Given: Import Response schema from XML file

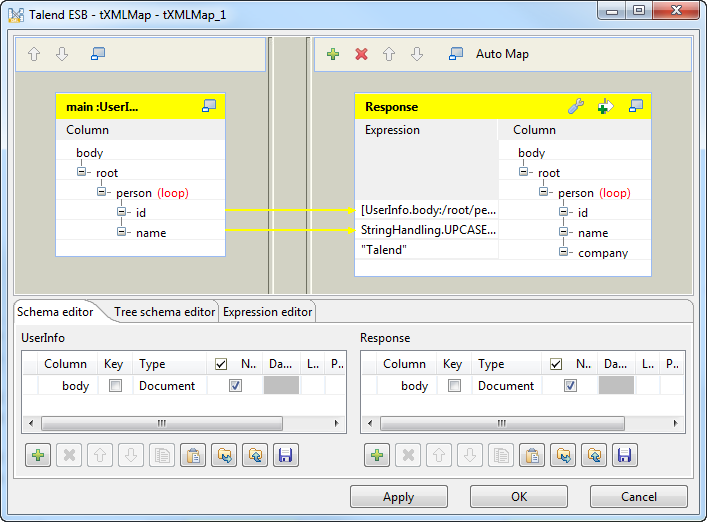Looking at the screenshot, I should tap(563, 455).
